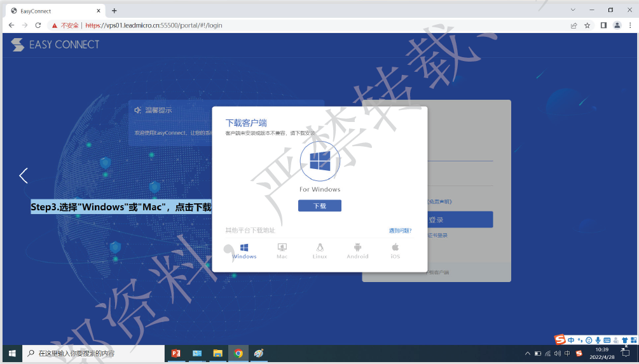Expand the hidden system tray icons
Viewport: 639px width, 364px height.
[x=527, y=353]
